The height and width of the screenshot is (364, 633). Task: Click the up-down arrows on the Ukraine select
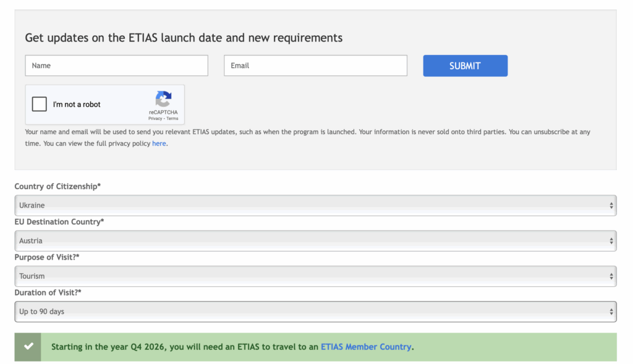tap(611, 205)
